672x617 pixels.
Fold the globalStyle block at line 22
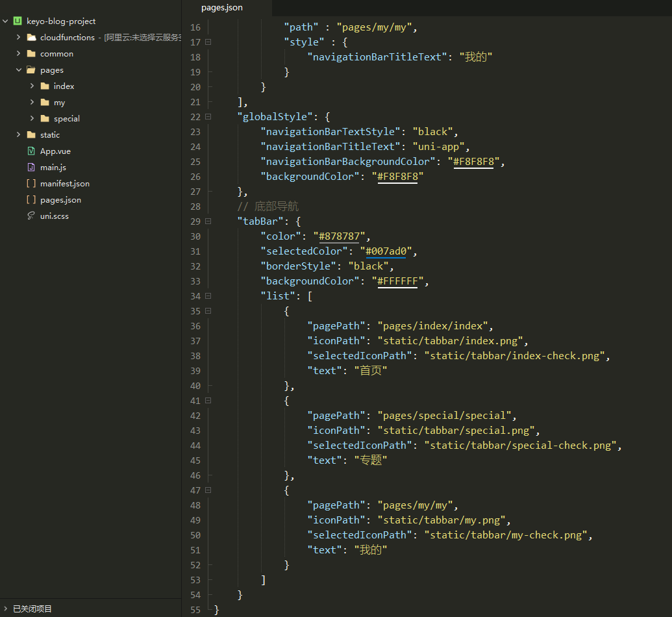pos(208,117)
